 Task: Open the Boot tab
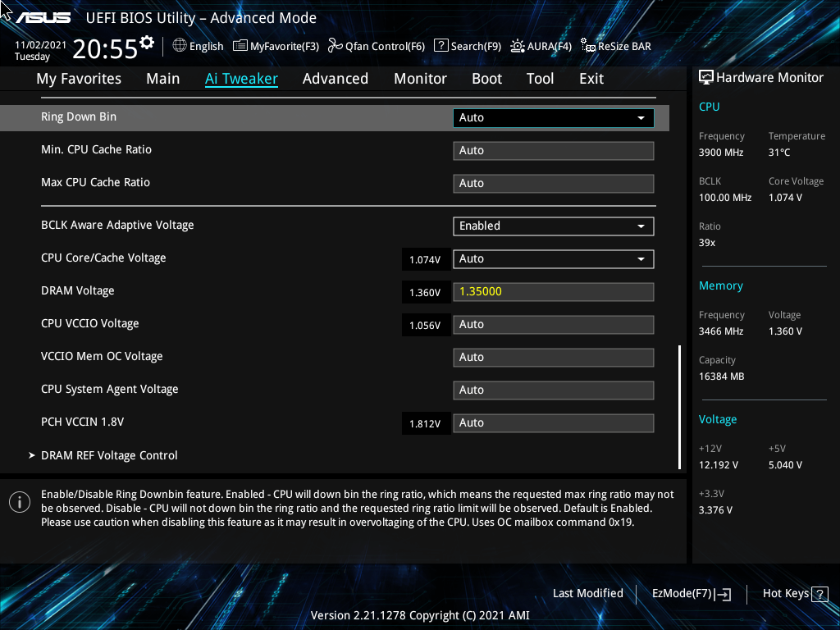click(x=486, y=79)
